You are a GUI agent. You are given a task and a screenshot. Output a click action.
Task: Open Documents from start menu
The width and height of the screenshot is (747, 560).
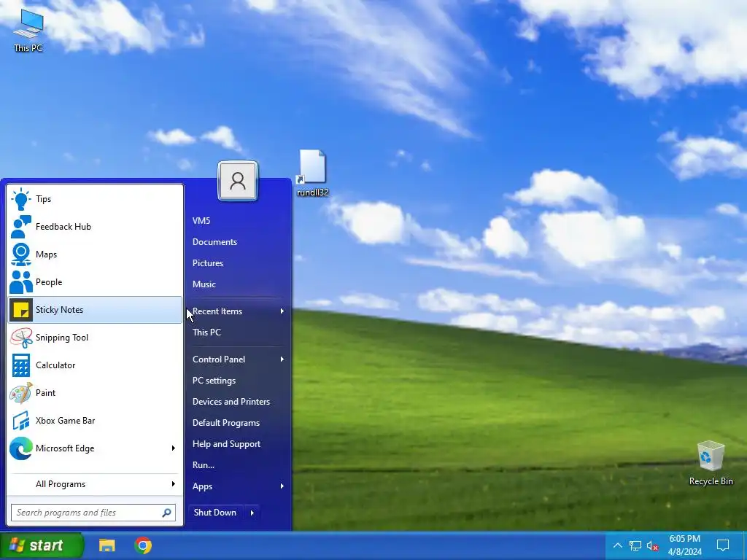click(x=215, y=242)
